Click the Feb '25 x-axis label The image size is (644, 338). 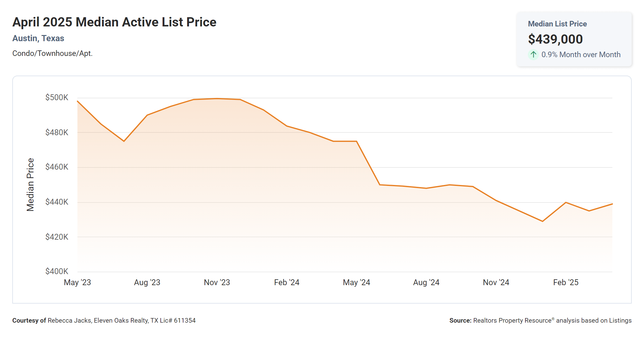coord(566,282)
